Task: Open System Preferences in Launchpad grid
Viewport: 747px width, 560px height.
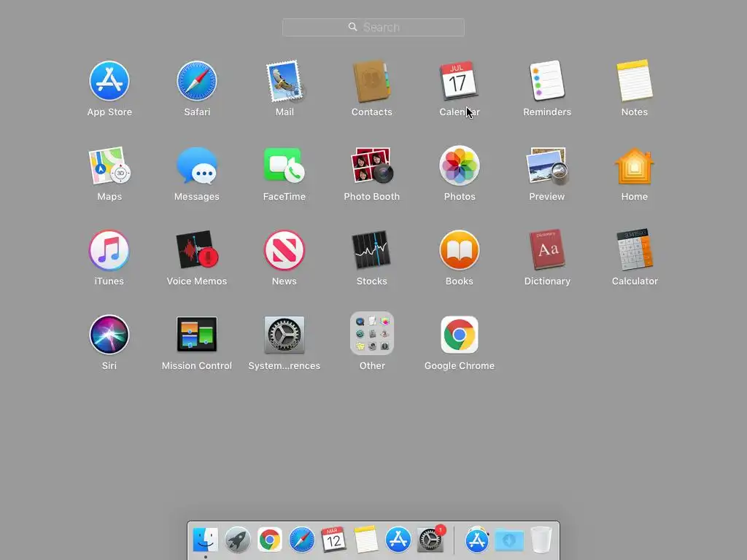Action: click(285, 335)
